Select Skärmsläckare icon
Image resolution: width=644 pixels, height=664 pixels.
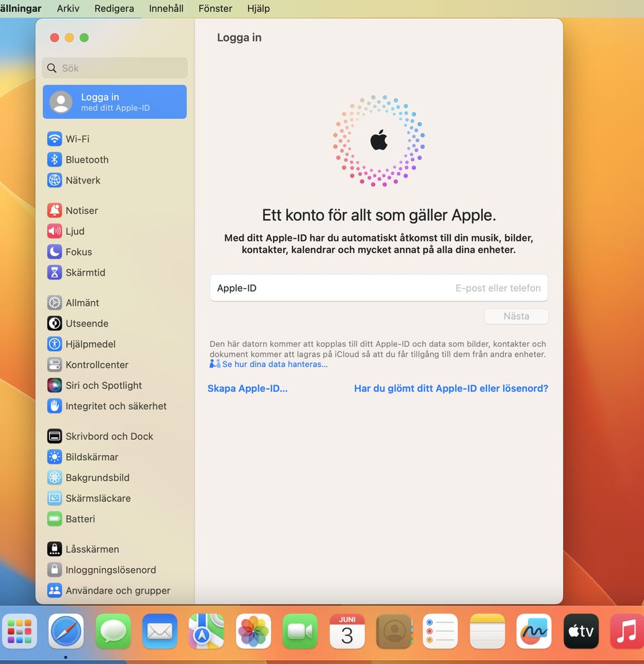(x=54, y=498)
